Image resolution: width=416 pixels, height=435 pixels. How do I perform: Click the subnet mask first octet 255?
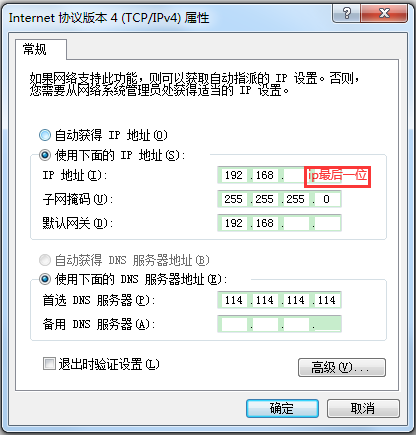pos(233,199)
